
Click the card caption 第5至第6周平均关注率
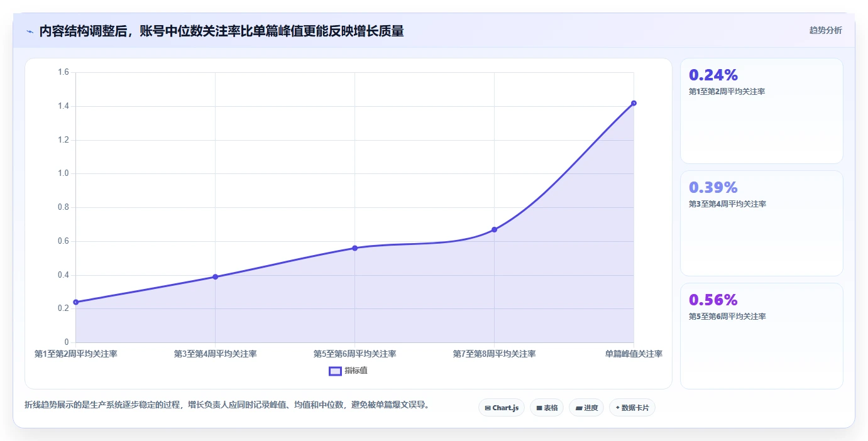(x=727, y=316)
